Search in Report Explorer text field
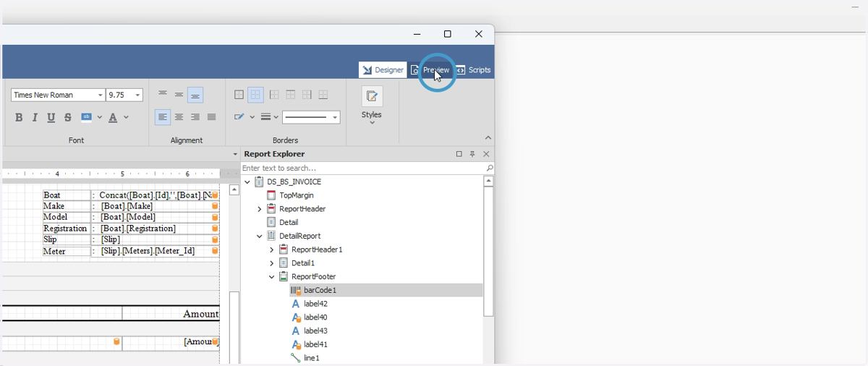This screenshot has height=366, width=868. point(363,168)
